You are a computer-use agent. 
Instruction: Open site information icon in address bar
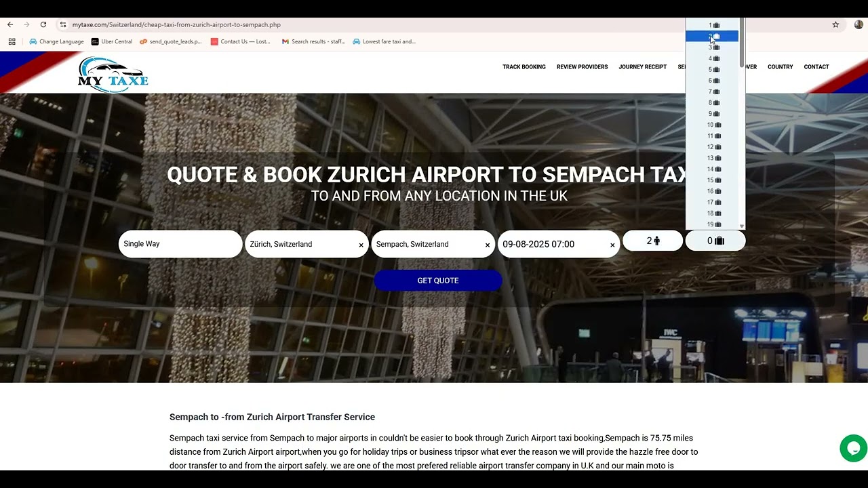coord(63,24)
